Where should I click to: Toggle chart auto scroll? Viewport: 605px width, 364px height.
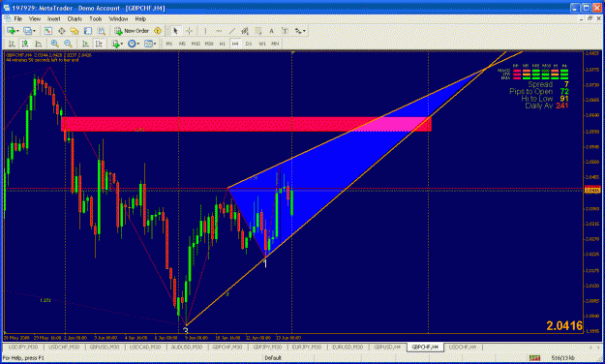pos(85,44)
